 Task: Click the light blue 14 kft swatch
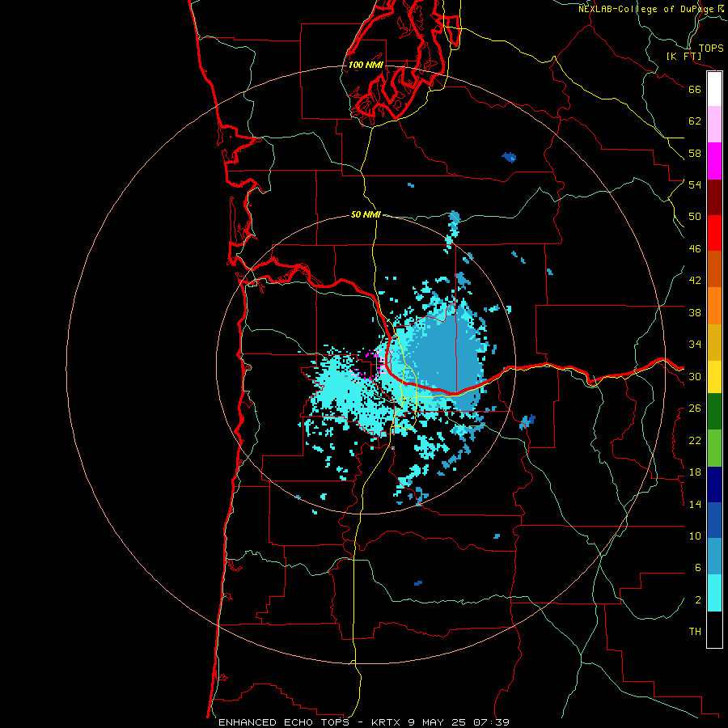[714, 557]
